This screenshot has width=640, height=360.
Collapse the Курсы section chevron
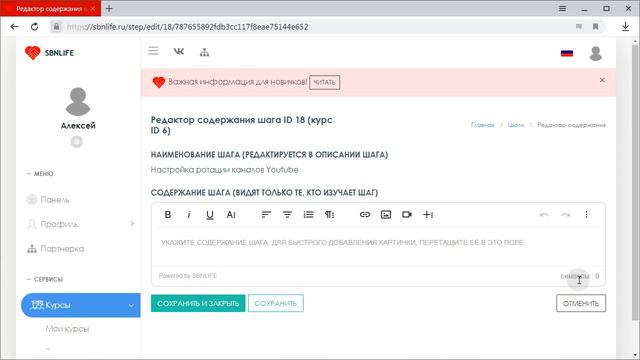tap(131, 305)
